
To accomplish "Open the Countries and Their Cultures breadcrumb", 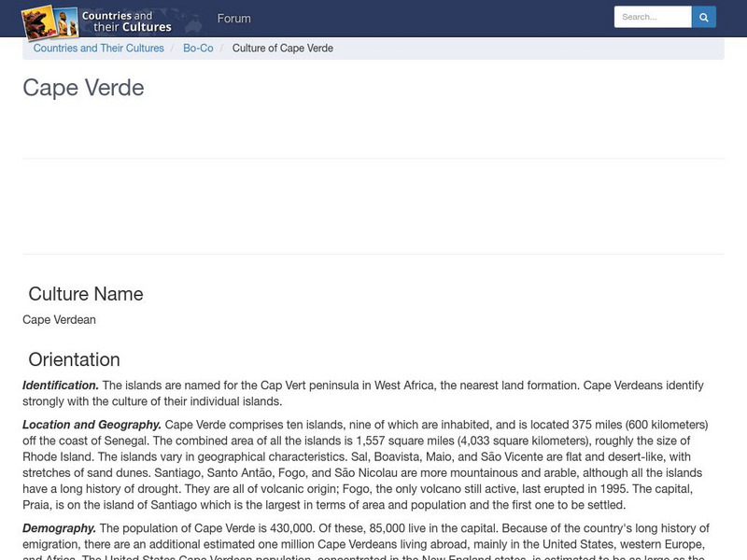I will (99, 49).
